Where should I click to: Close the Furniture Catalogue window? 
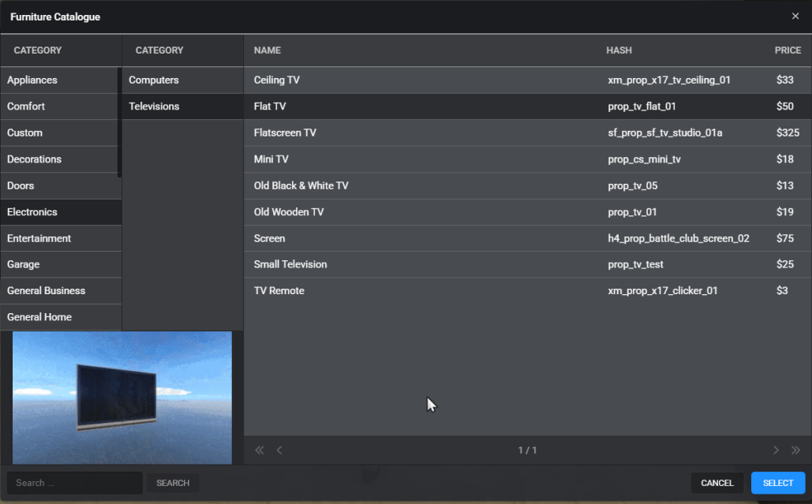tap(795, 16)
